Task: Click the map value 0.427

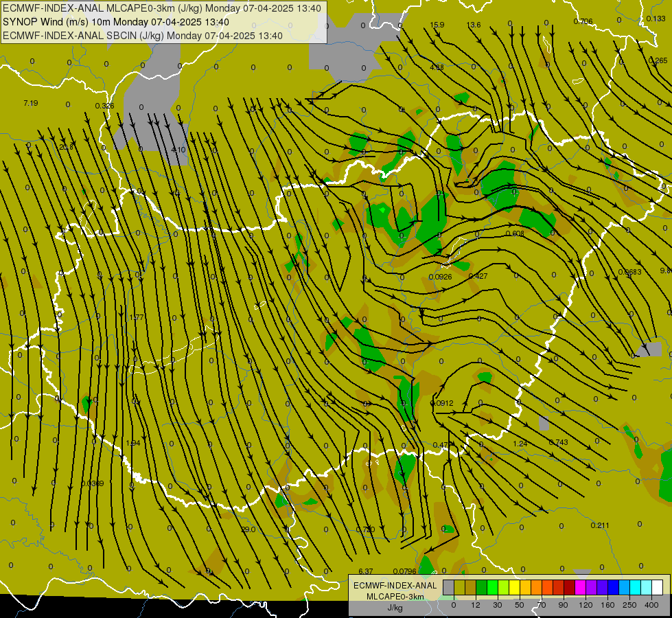Action: click(x=478, y=276)
